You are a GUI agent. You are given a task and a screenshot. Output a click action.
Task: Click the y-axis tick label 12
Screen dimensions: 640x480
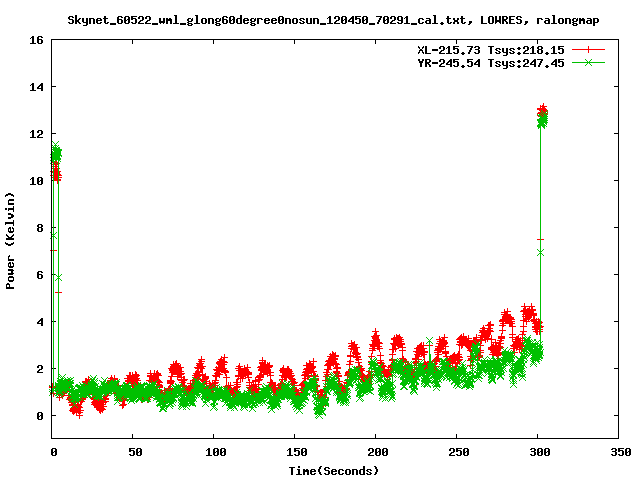tap(36, 134)
